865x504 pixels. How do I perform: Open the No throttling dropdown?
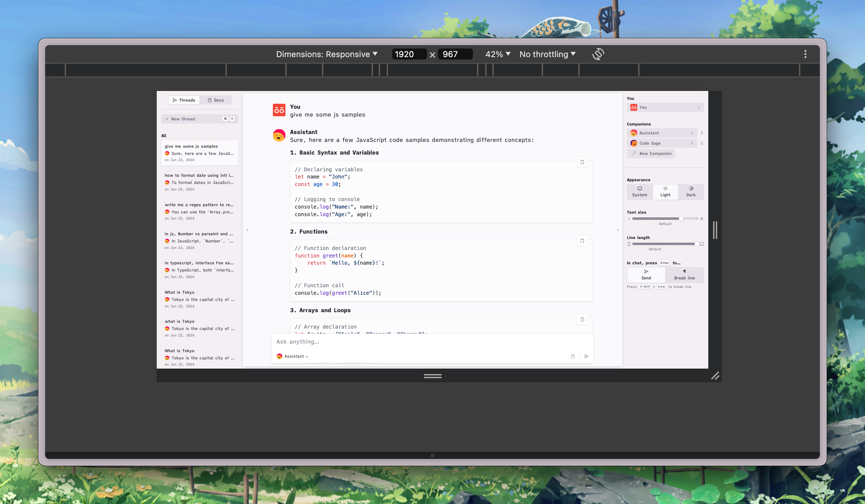pyautogui.click(x=547, y=54)
